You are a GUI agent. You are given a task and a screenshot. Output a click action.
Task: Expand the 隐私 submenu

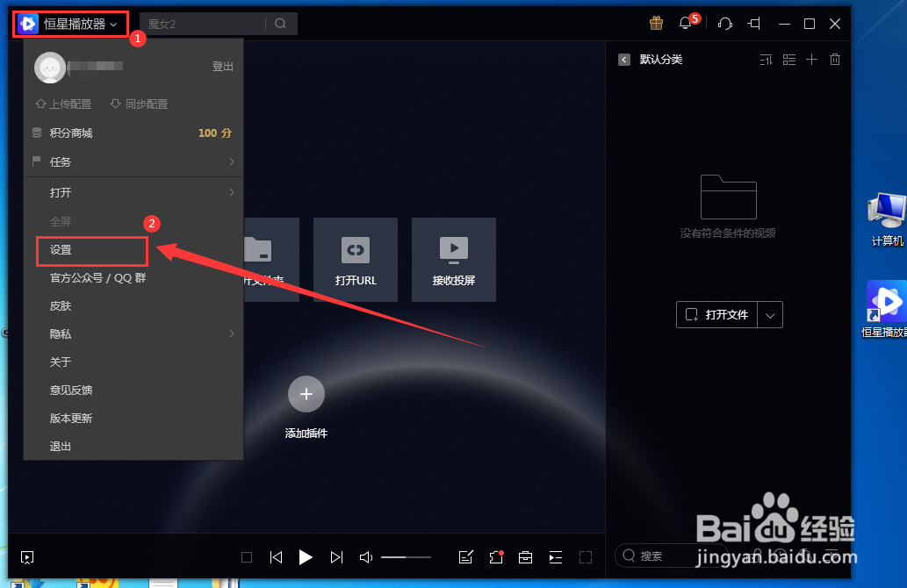click(x=133, y=334)
